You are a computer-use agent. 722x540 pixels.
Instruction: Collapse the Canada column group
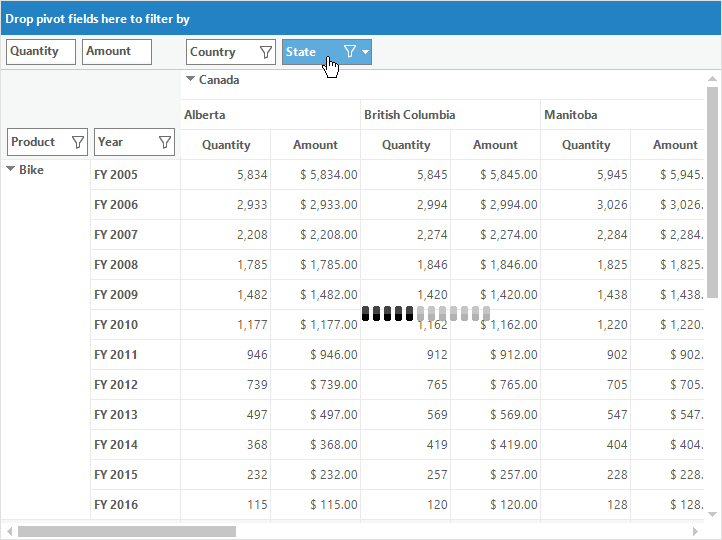(190, 79)
